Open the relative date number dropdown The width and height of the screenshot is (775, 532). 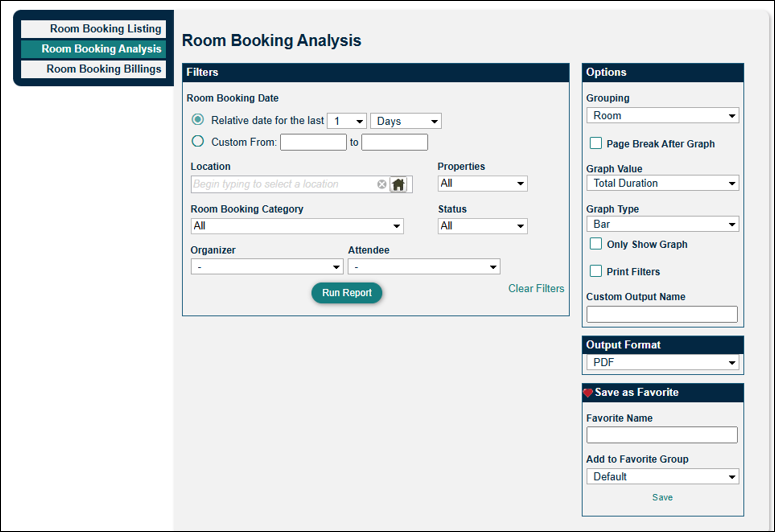pos(347,121)
